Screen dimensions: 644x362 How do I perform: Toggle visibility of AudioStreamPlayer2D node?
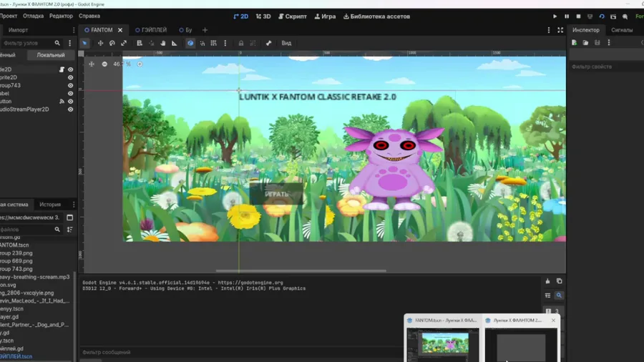click(71, 109)
